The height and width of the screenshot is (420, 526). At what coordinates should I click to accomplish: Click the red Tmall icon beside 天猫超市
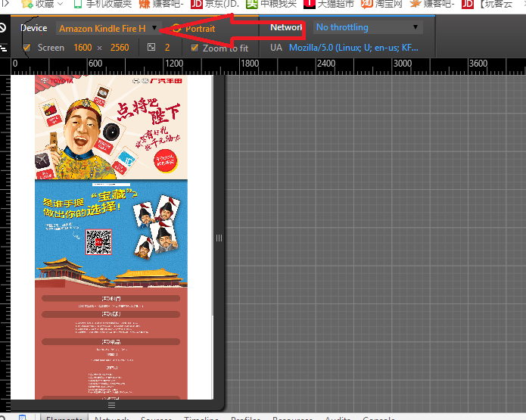point(310,4)
